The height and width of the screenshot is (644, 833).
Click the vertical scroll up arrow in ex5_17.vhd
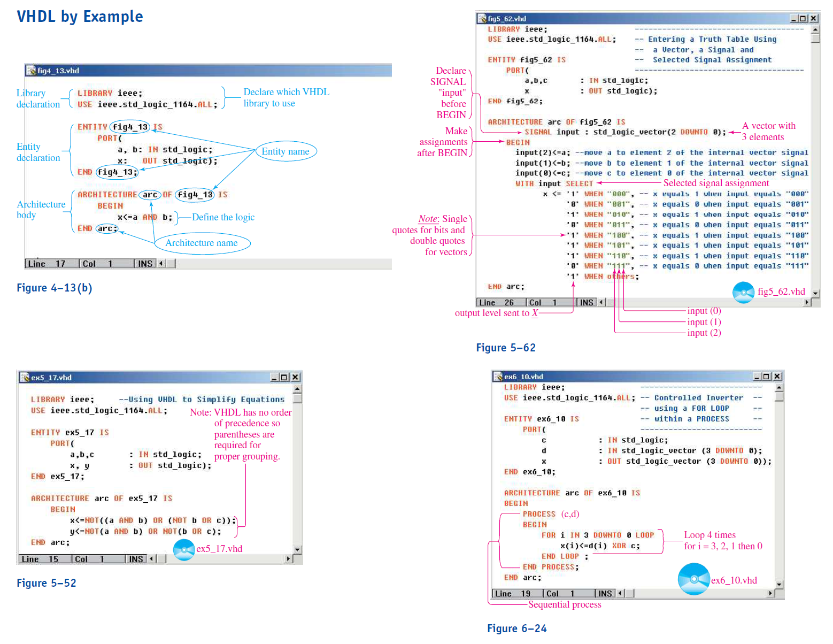pyautogui.click(x=297, y=389)
